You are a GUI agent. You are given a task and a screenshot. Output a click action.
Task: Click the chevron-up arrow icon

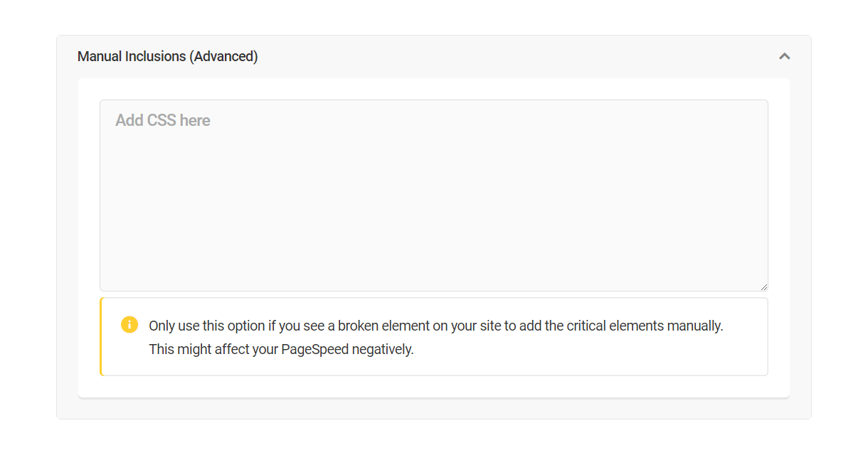784,56
